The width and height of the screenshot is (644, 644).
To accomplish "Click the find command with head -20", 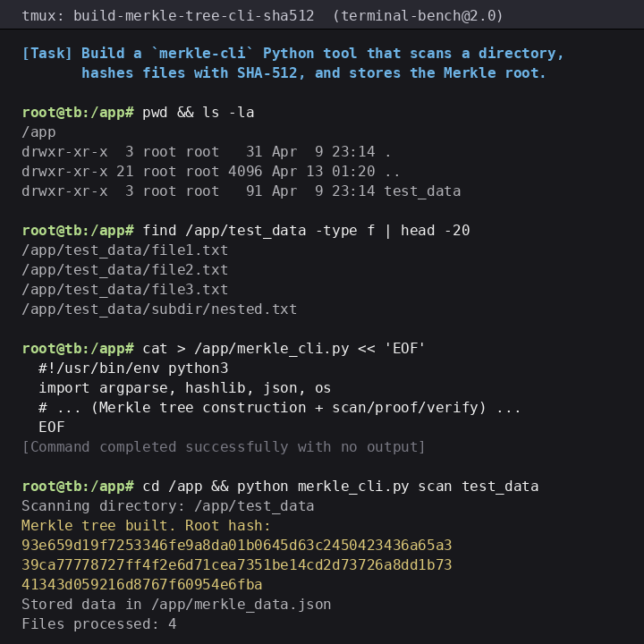I will [306, 231].
